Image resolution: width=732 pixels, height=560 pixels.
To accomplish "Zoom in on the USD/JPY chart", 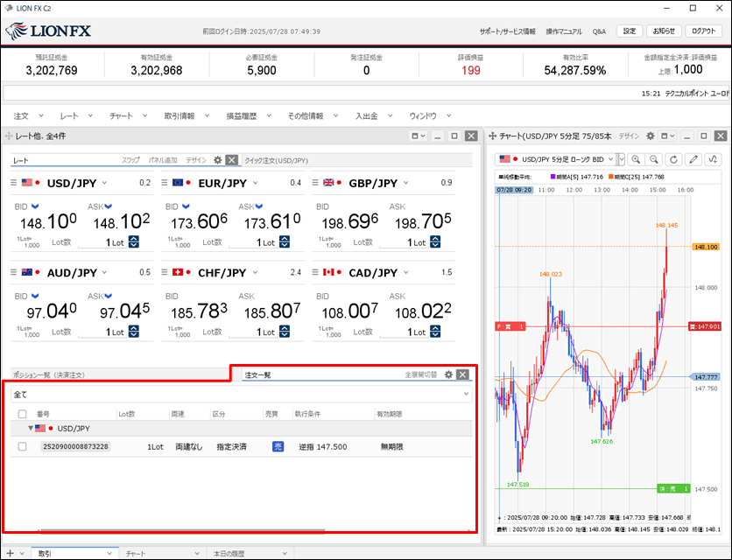I will point(635,159).
